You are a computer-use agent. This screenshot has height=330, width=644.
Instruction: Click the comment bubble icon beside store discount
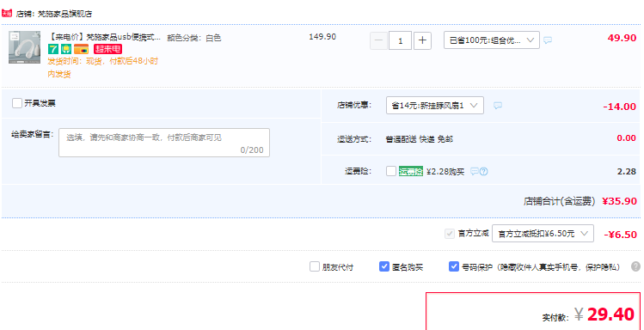(x=498, y=106)
